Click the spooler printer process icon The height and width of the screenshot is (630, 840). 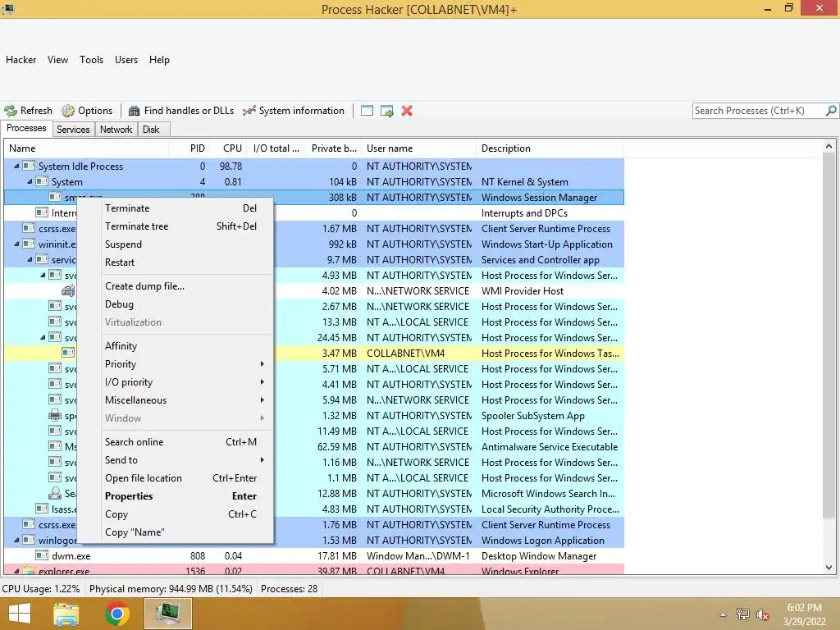55,415
